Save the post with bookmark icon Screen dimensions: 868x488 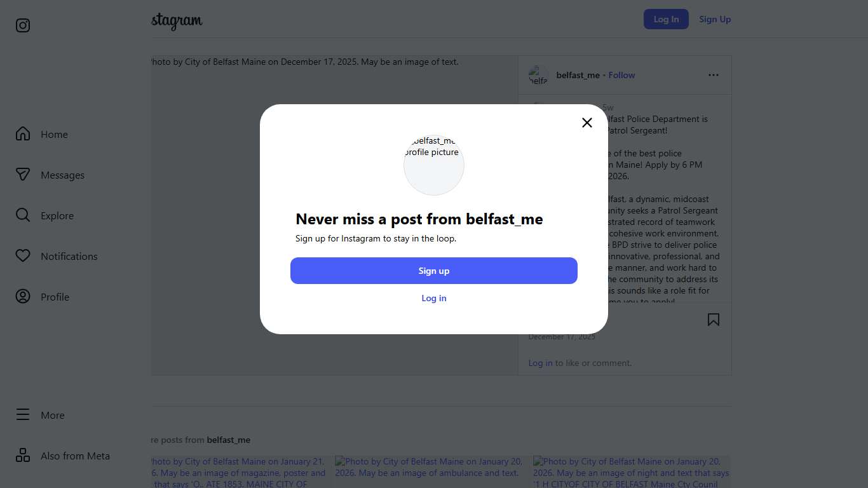click(x=714, y=320)
